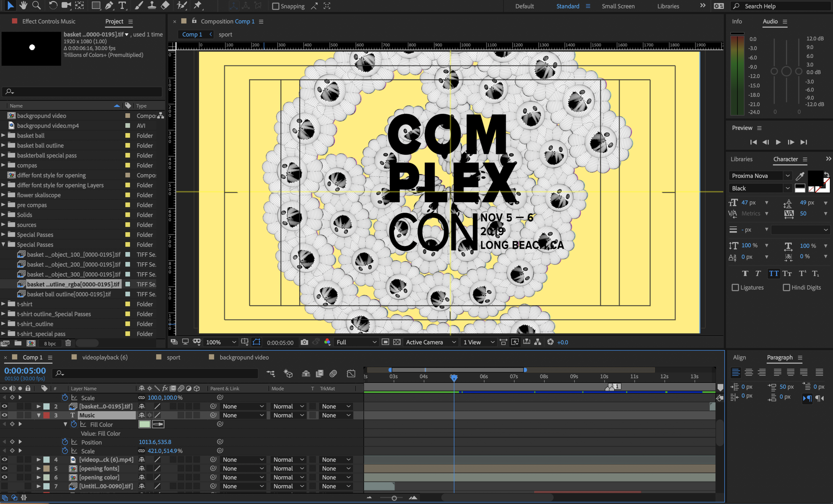Hide the Music layer eye toggle
Screen dimensions: 833x504
pyautogui.click(x=4, y=415)
